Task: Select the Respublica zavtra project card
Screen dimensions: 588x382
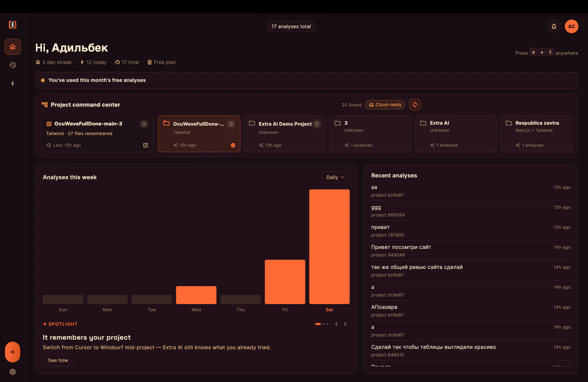Action: (537, 134)
